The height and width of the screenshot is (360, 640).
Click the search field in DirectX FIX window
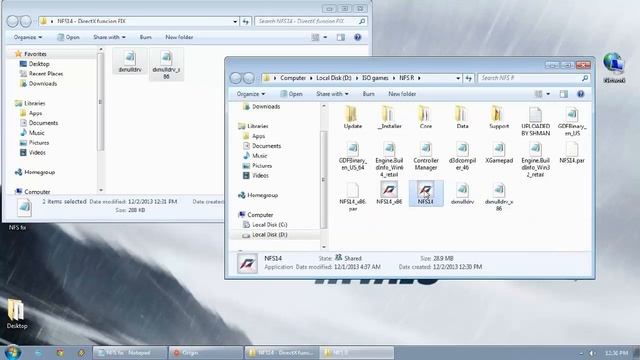(311, 21)
